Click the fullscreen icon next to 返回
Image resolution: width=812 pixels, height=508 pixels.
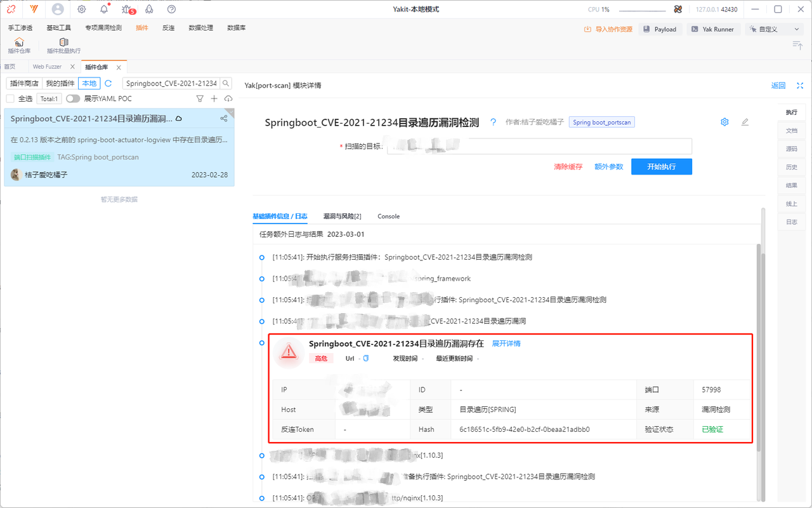pyautogui.click(x=800, y=86)
